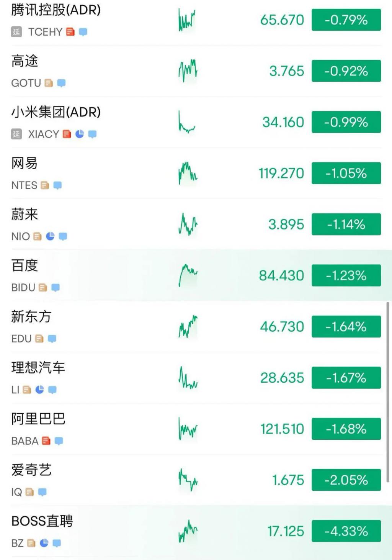Click the news icon next to NTES
Screen dimensions: 392x560
tap(45, 185)
